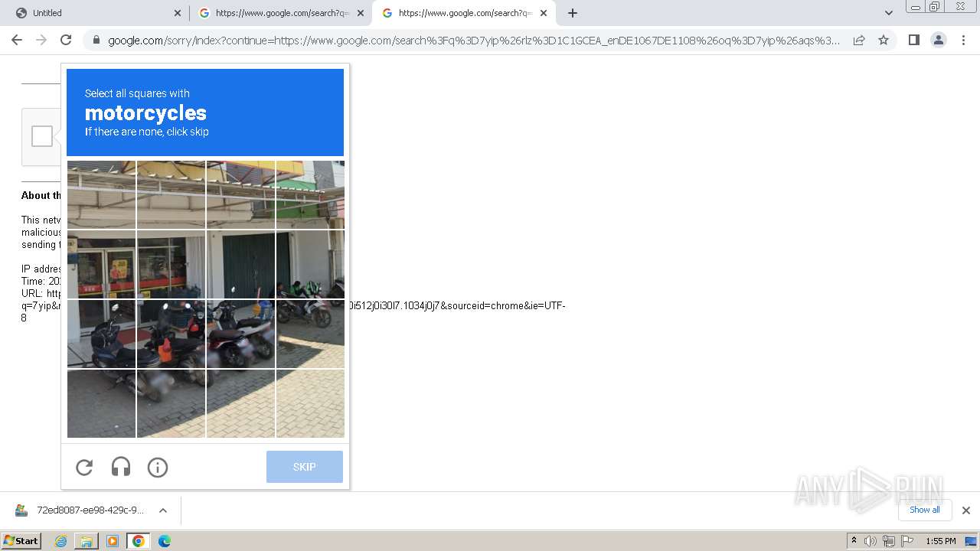Tick the I'm not a robot checkbox
The width and height of the screenshot is (980, 551).
coord(42,136)
